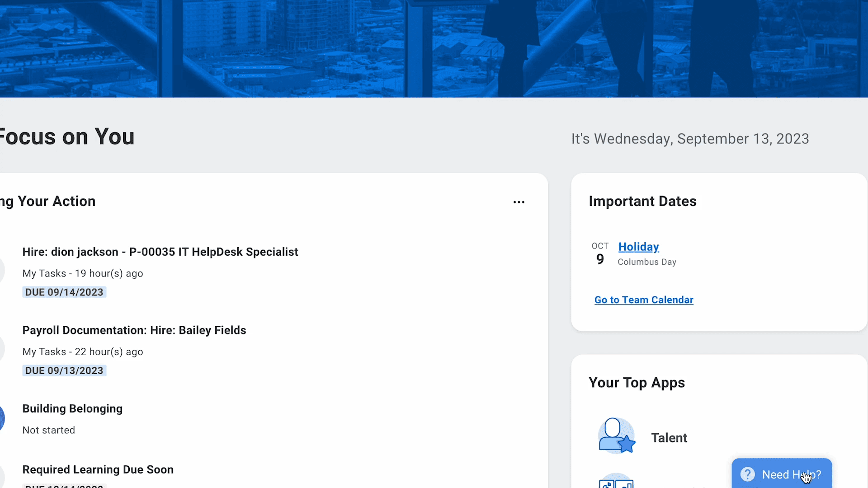Viewport: 868px width, 488px height.
Task: Go to Team Calendar
Action: (643, 300)
